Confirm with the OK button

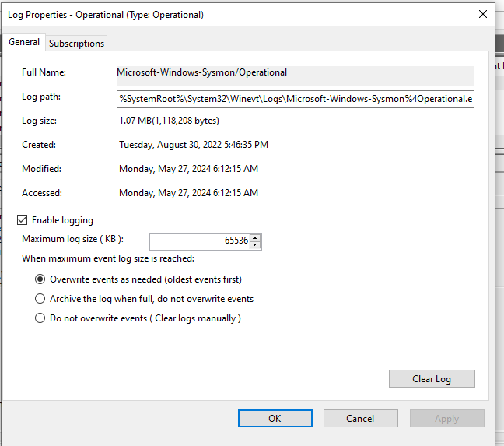[275, 418]
